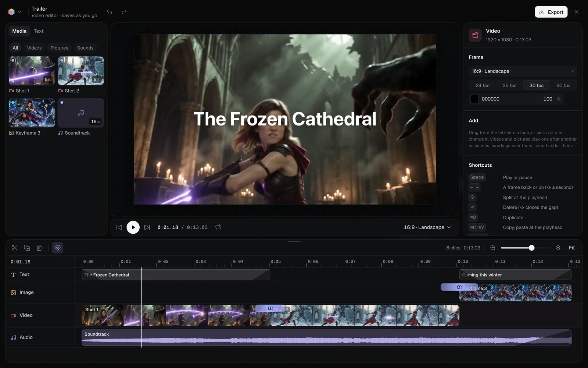The image size is (588, 368).
Task: Filter media by Videos
Action: pyautogui.click(x=34, y=48)
